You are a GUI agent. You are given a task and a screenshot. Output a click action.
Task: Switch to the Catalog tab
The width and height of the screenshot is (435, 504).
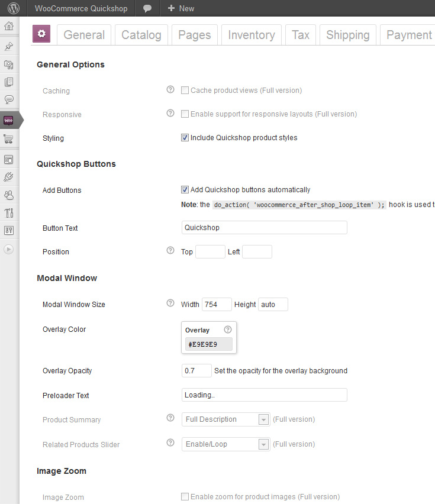point(141,35)
